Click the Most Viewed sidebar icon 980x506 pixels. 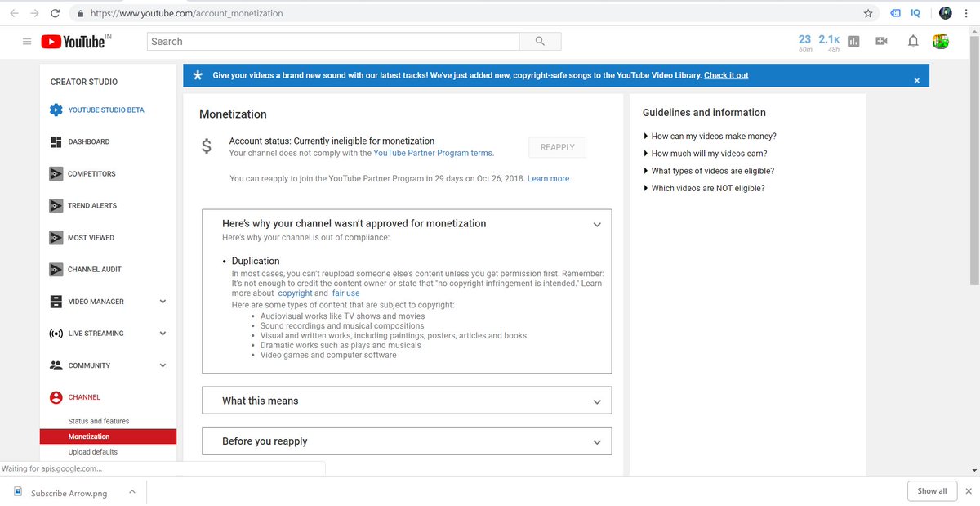[x=56, y=237]
